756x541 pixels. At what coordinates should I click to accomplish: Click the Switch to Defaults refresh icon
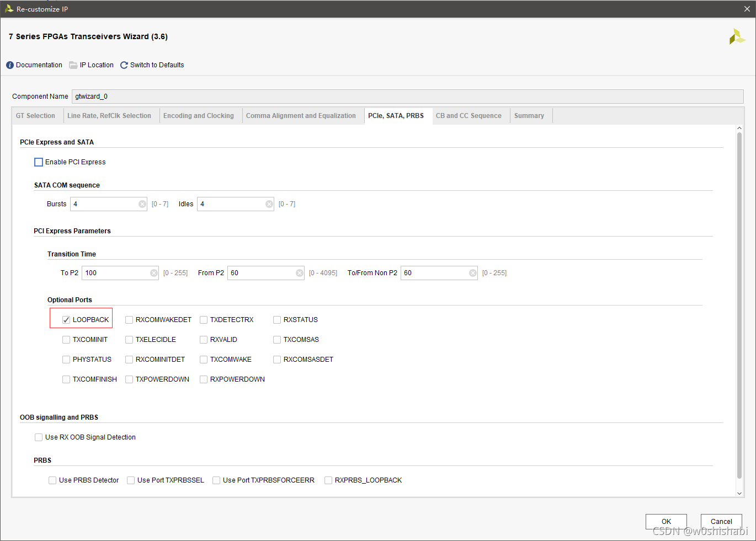click(124, 65)
